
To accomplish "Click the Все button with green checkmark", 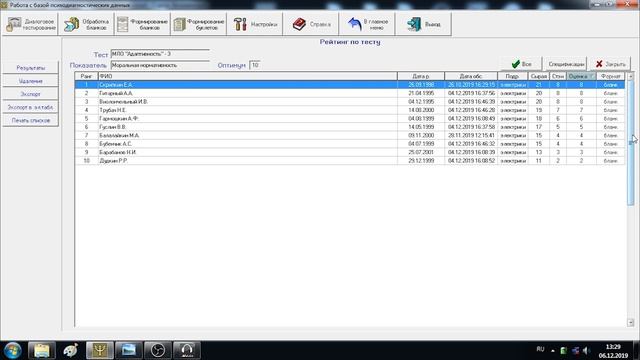I will pos(522,64).
